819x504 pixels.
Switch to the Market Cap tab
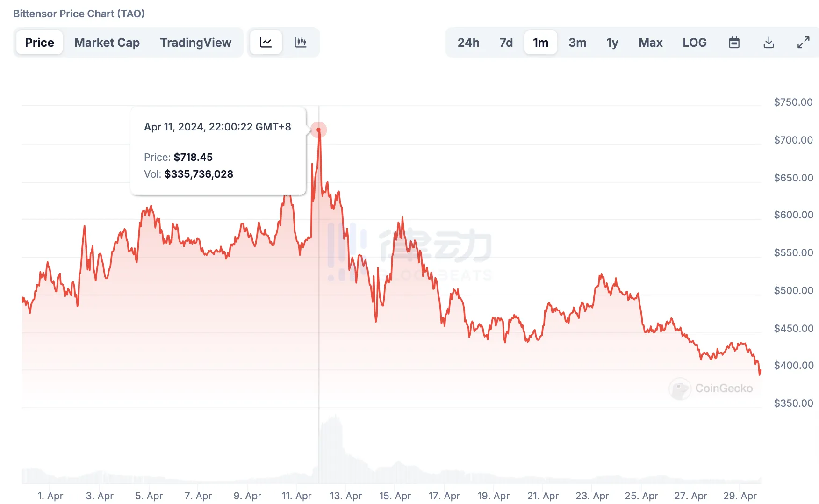tap(107, 43)
